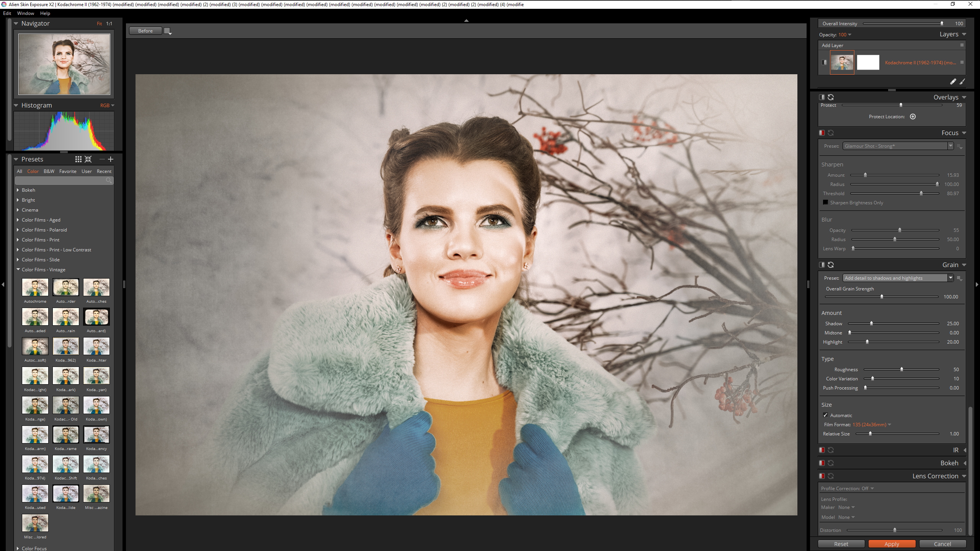
Task: Click the pencil tool in Layers panel
Action: [x=953, y=82]
